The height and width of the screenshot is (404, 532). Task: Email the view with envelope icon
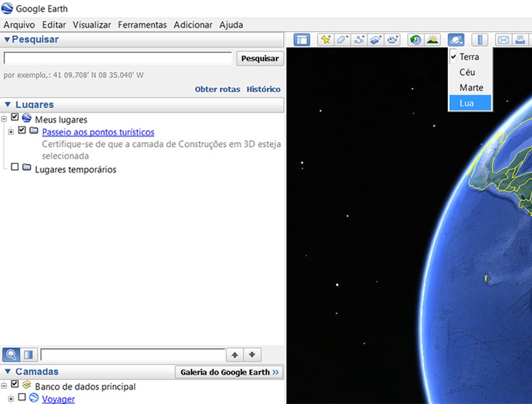point(503,40)
